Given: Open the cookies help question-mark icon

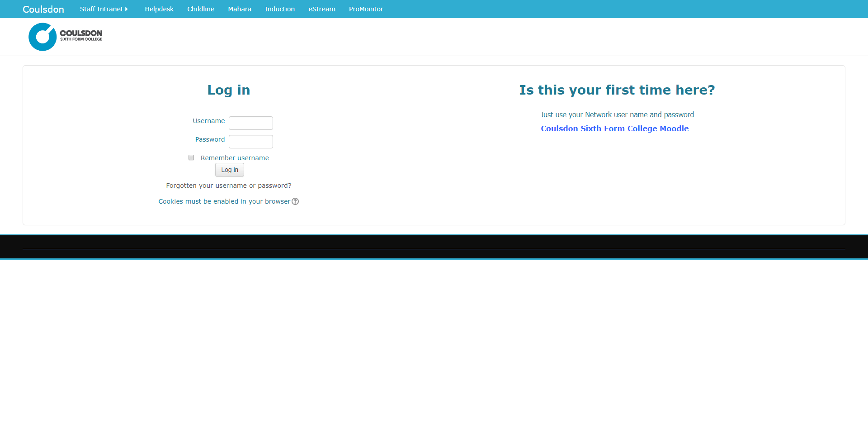Looking at the screenshot, I should (x=295, y=201).
